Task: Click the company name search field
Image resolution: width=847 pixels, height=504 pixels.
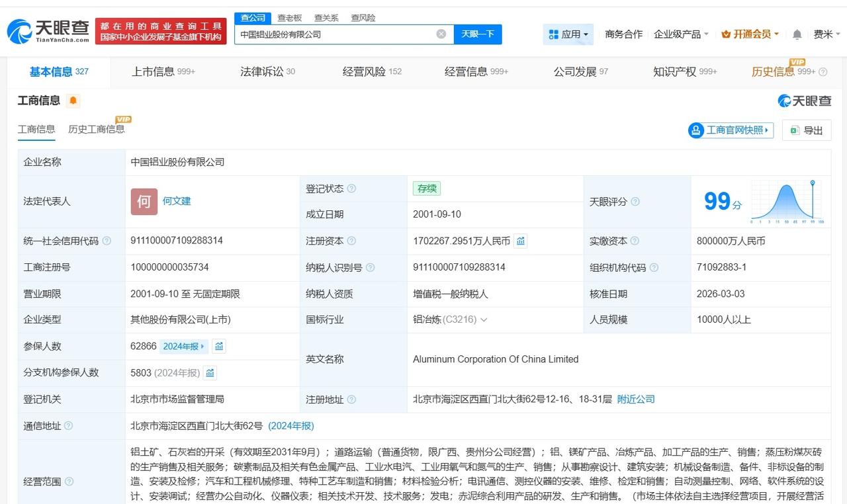Action: click(x=334, y=34)
